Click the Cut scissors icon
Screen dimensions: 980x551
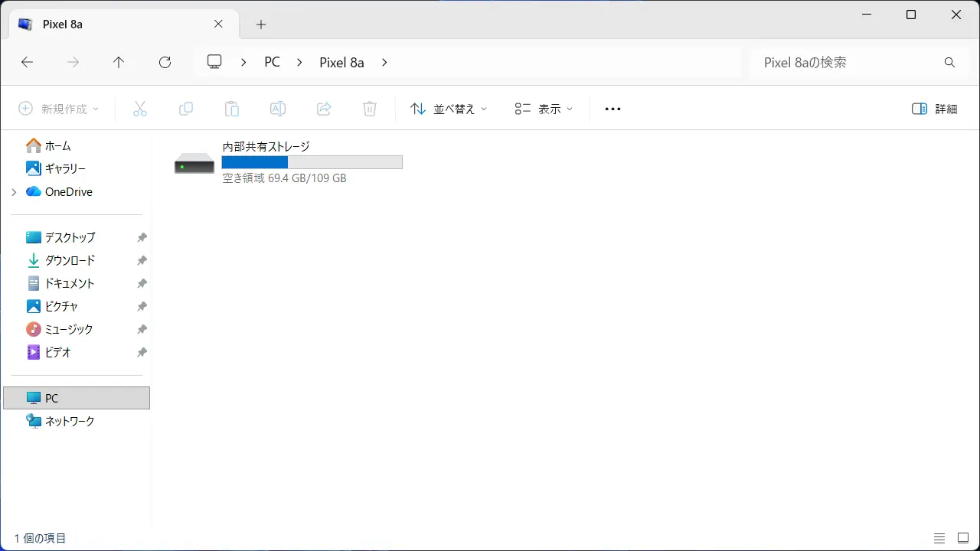(x=139, y=109)
